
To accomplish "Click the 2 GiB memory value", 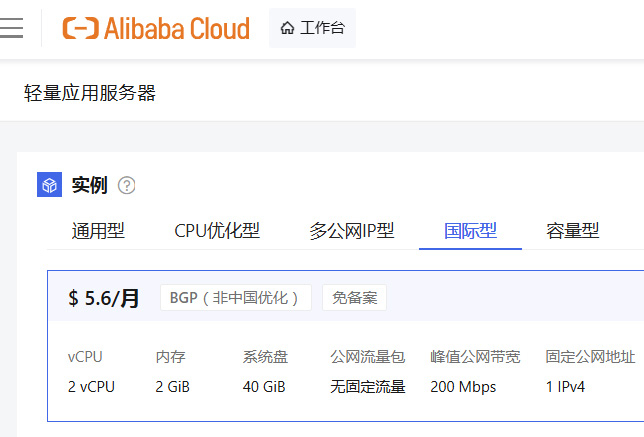I will pos(172,386).
